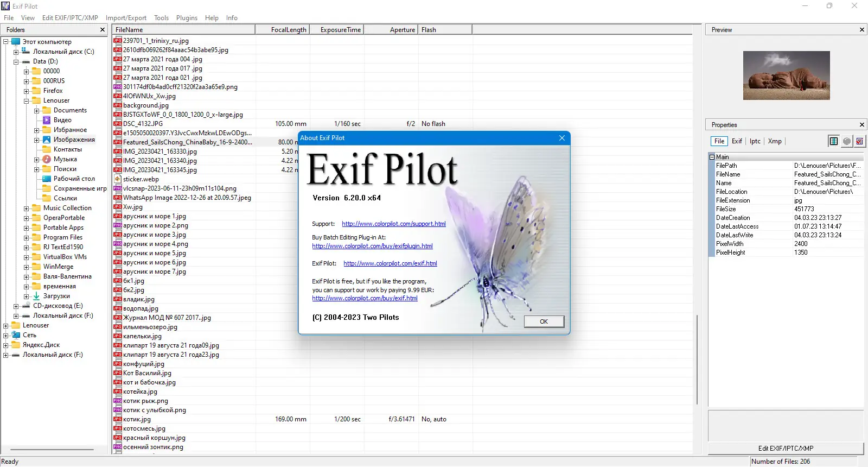Switch to the Exif properties tab
The width and height of the screenshot is (868, 467).
pyautogui.click(x=737, y=141)
